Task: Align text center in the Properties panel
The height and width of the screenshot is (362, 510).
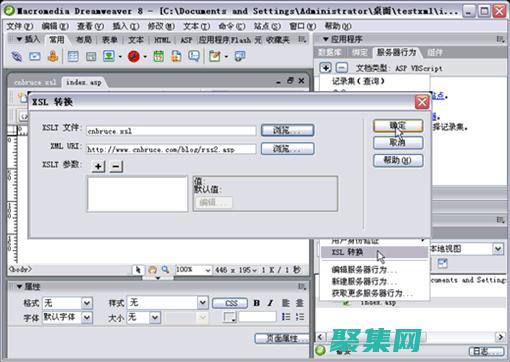Action: click(x=300, y=303)
